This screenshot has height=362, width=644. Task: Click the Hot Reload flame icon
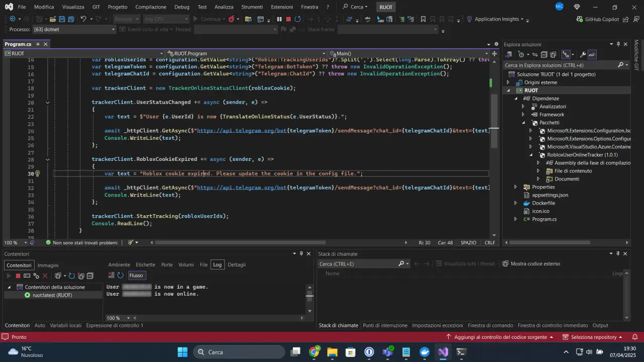coord(231,19)
